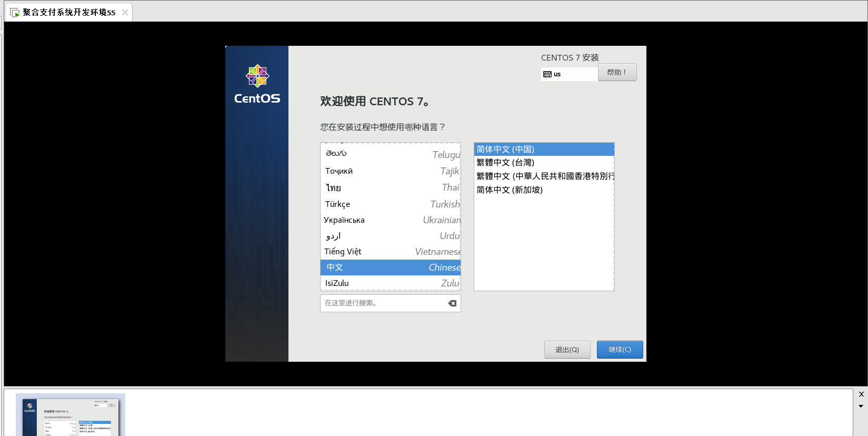Open the VM screenshot thumbnail at bottom
The height and width of the screenshot is (436, 868).
71,414
